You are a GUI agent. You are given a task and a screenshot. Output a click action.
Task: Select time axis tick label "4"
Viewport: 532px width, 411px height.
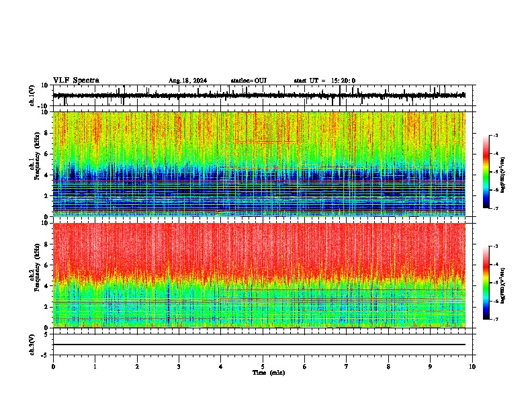click(x=221, y=367)
